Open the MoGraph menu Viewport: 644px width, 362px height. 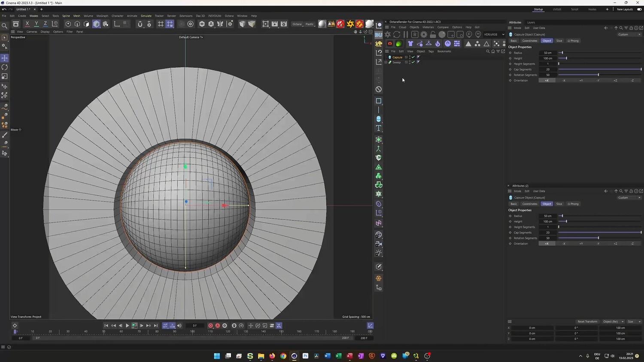(x=102, y=16)
